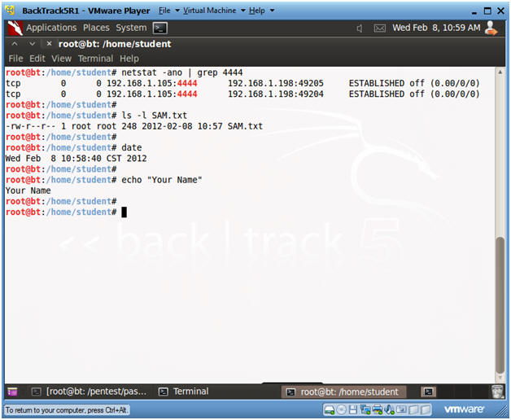511x420 pixels.
Task: Click the volume speaker icon in panel
Action: coord(360,28)
